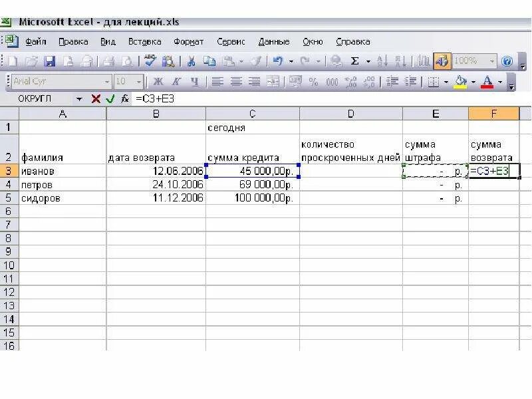Click the Merge and Center icon
Viewport: 532px width, 399px height.
pyautogui.click(x=273, y=81)
